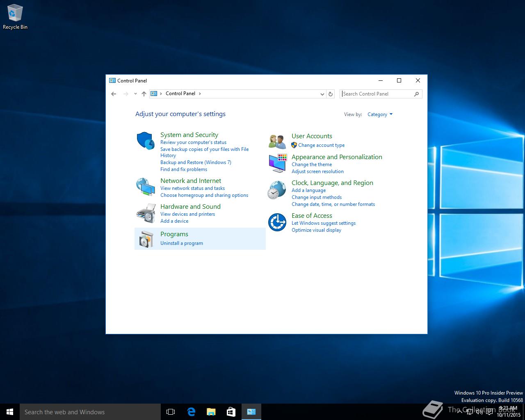
Task: Open Hardware and Sound printer icon
Action: 145,212
